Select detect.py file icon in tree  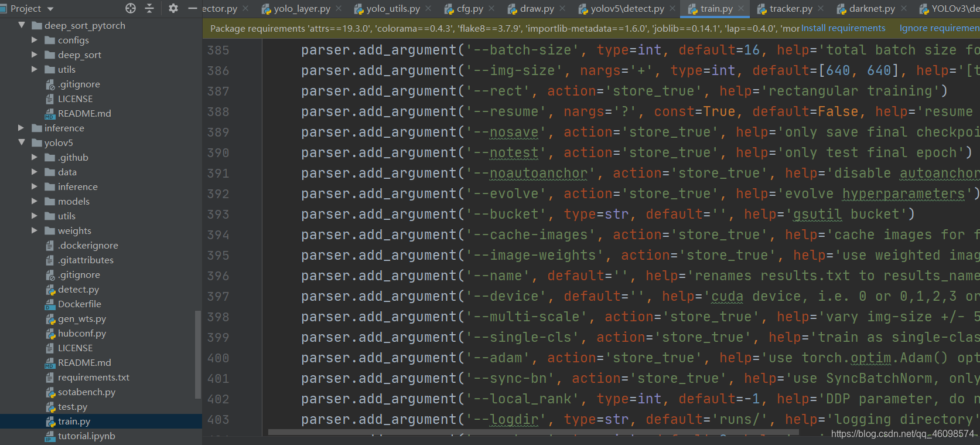(x=50, y=290)
